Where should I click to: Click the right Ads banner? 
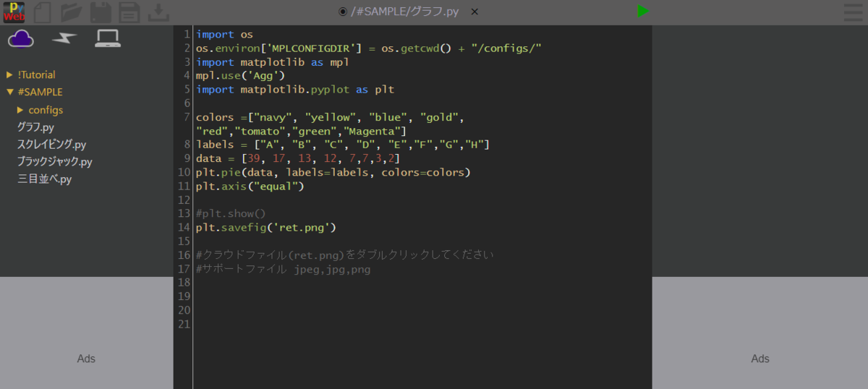pos(760,333)
